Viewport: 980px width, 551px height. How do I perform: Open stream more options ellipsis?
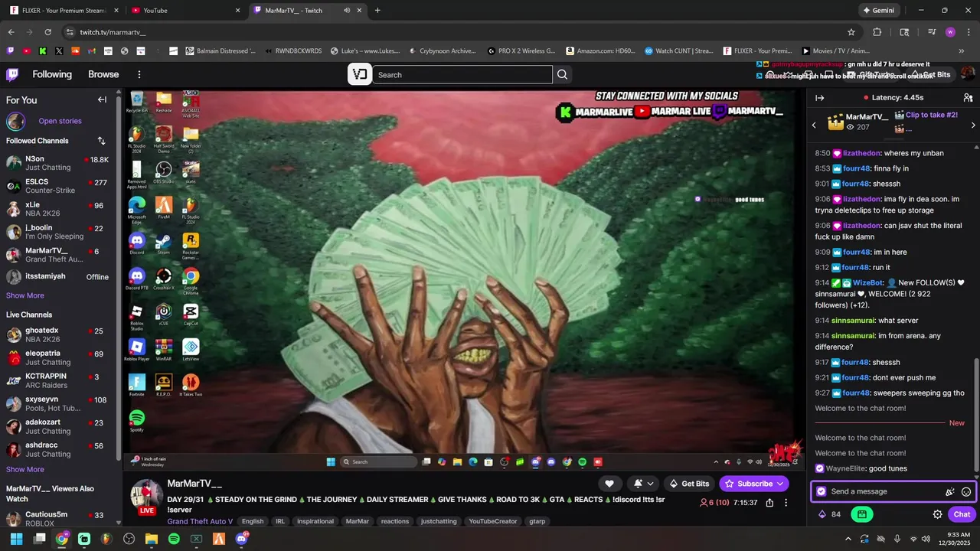click(x=786, y=503)
